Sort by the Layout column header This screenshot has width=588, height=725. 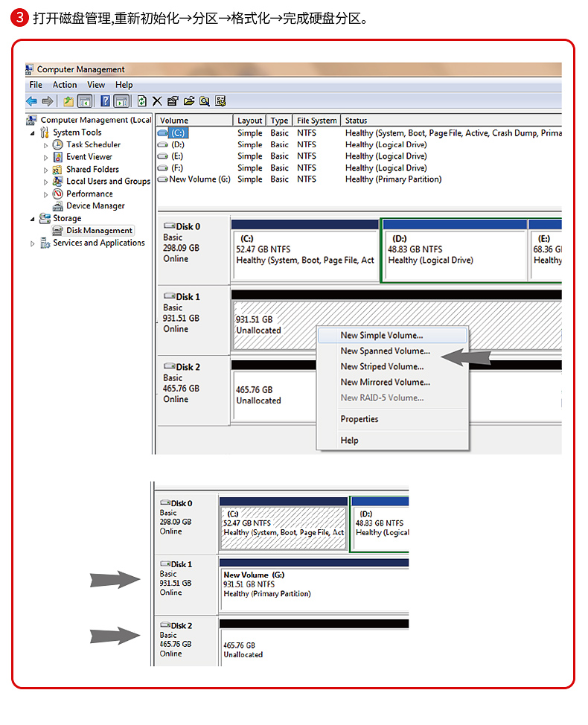(250, 121)
